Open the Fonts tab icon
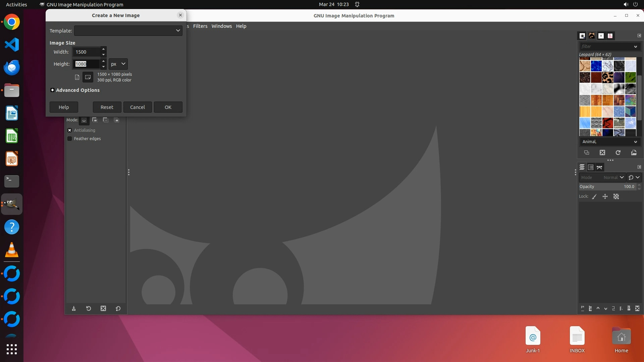 (x=601, y=36)
